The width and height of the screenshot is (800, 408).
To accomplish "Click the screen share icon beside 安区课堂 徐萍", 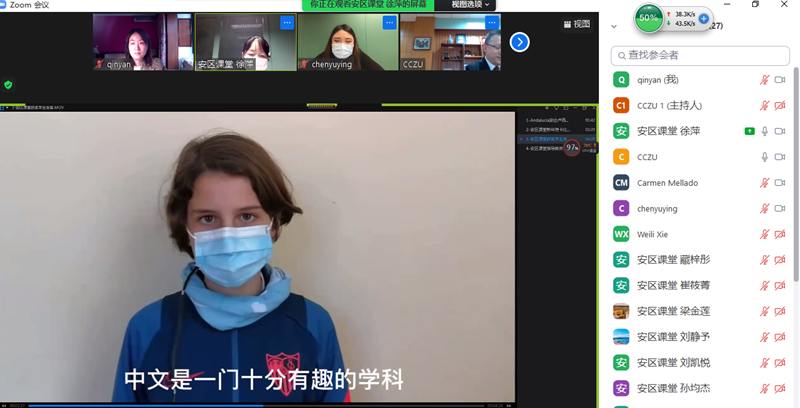I will pos(749,131).
